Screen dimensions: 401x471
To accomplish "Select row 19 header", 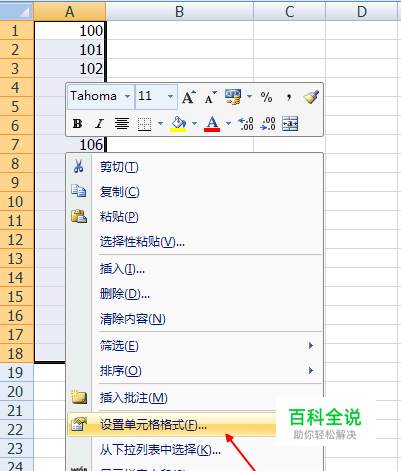I will coord(16,373).
